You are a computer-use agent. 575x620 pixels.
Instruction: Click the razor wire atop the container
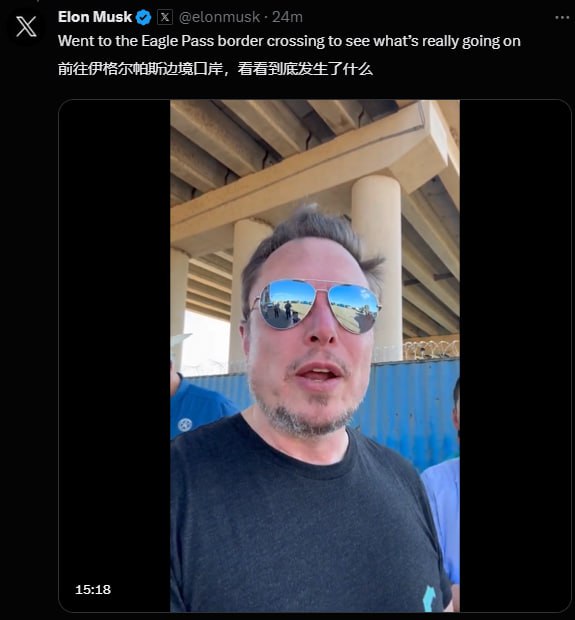tap(431, 348)
